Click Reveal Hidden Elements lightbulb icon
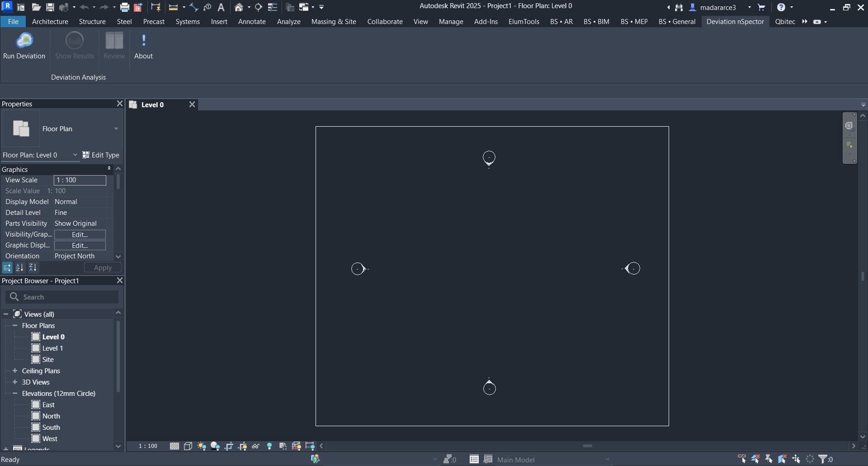Viewport: 868px width, 466px height. click(269, 446)
